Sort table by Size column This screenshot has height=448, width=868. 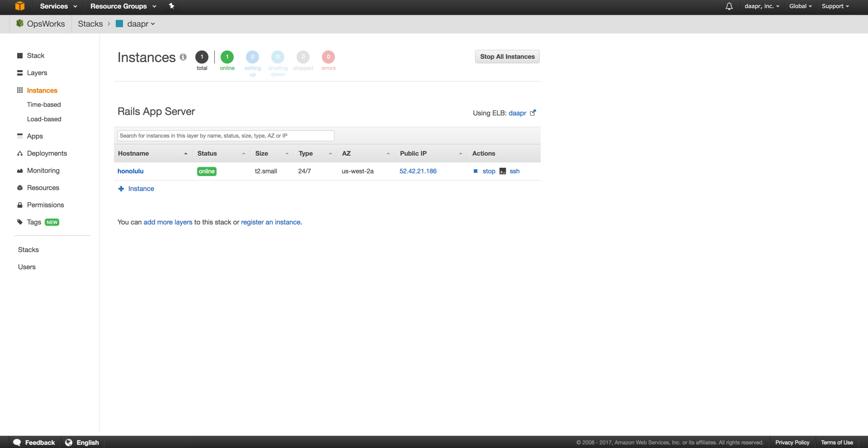click(x=272, y=153)
